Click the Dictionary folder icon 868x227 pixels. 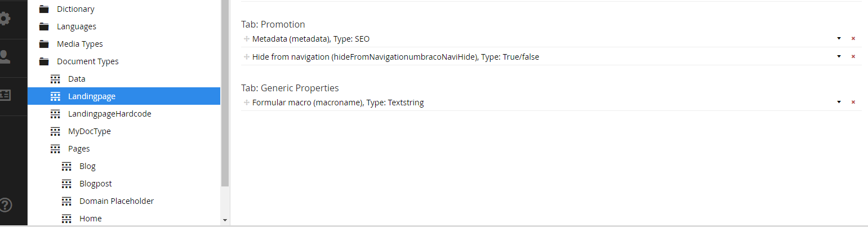(44, 9)
